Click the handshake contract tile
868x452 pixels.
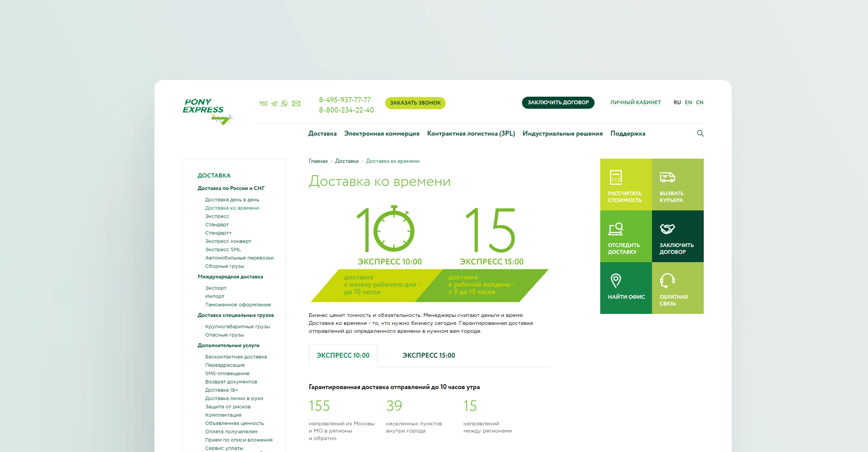click(x=677, y=236)
